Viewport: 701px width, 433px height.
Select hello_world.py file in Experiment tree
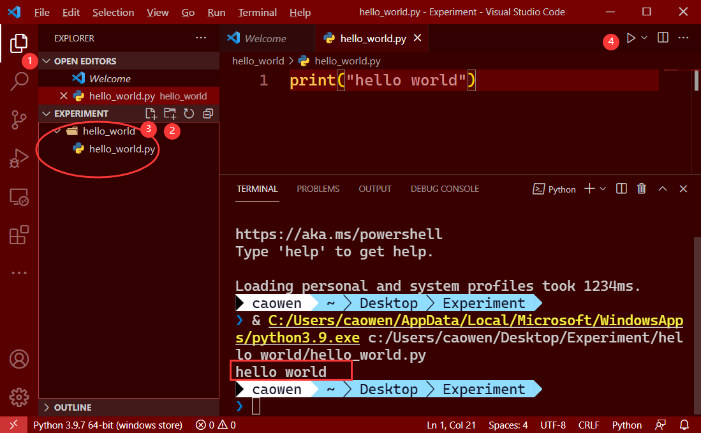click(x=129, y=149)
